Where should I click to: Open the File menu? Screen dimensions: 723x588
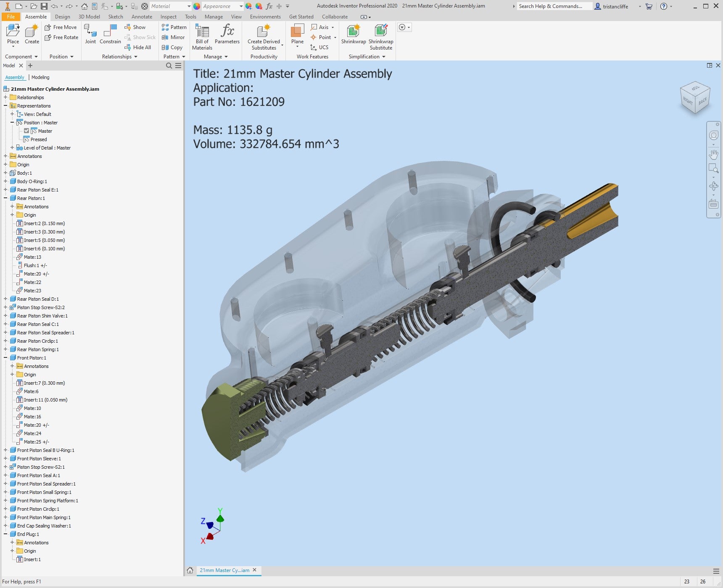click(x=11, y=16)
